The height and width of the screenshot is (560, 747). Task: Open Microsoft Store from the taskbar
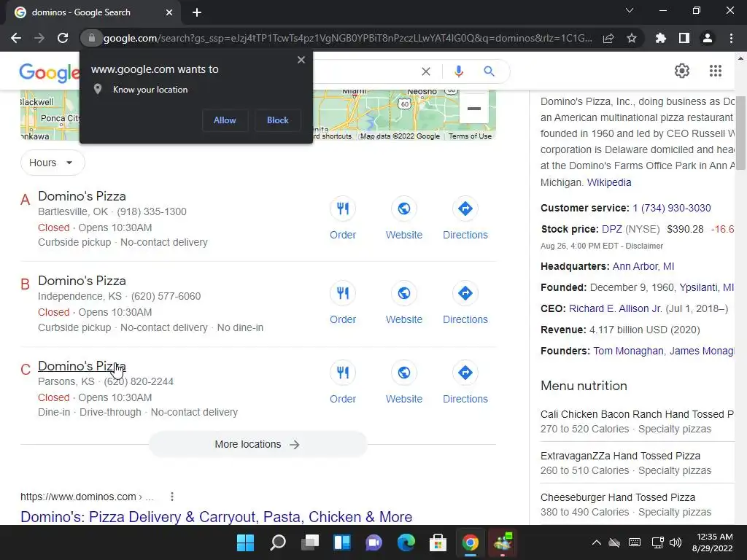pyautogui.click(x=438, y=542)
